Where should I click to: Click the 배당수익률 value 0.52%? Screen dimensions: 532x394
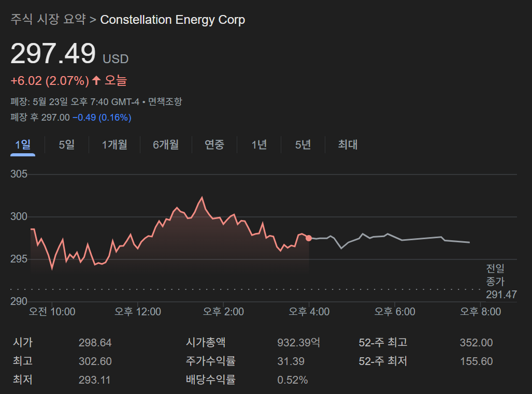tap(293, 380)
